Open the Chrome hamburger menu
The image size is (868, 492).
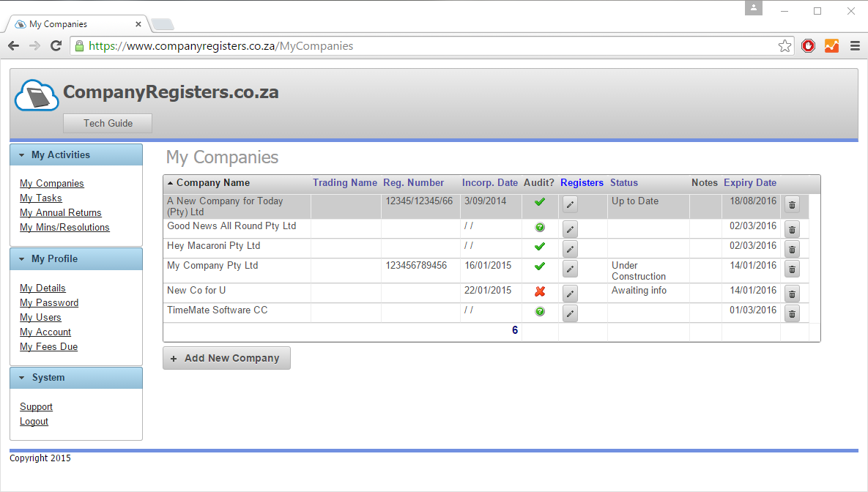pyautogui.click(x=855, y=46)
